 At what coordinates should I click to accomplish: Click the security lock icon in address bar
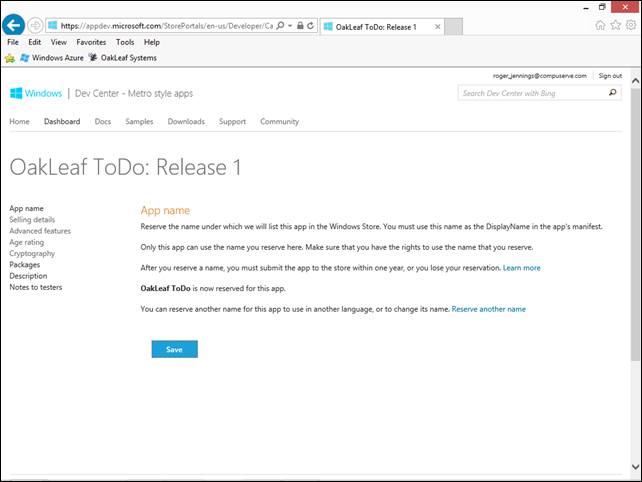300,25
